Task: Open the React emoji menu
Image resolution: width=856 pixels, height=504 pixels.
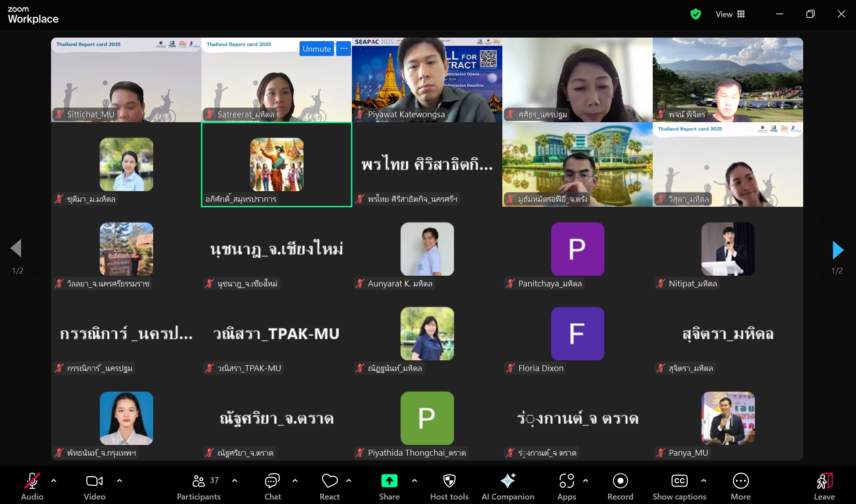Action: pos(330,487)
